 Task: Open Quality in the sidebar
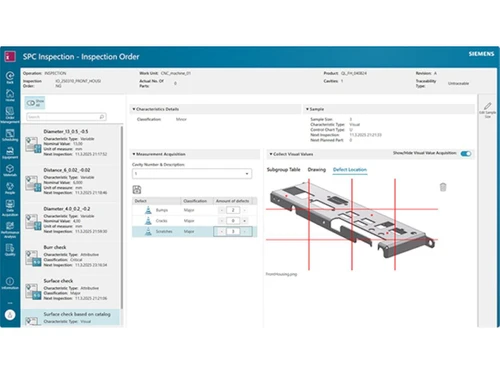click(10, 250)
